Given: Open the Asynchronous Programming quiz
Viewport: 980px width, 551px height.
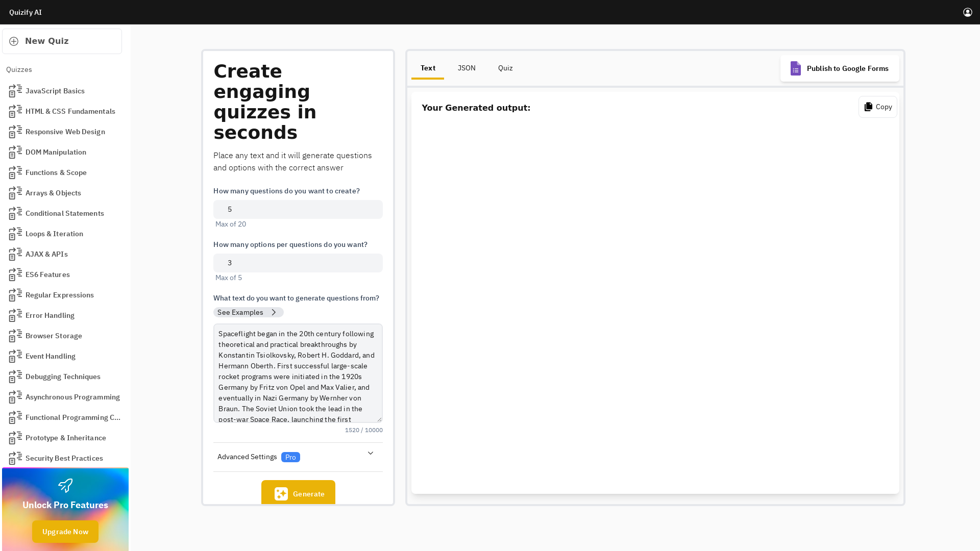Looking at the screenshot, I should click(x=72, y=397).
